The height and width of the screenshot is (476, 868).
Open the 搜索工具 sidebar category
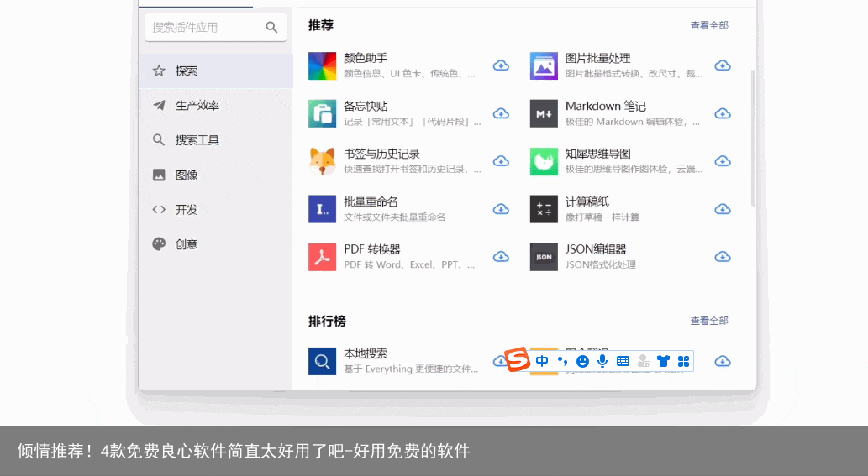[x=197, y=140]
